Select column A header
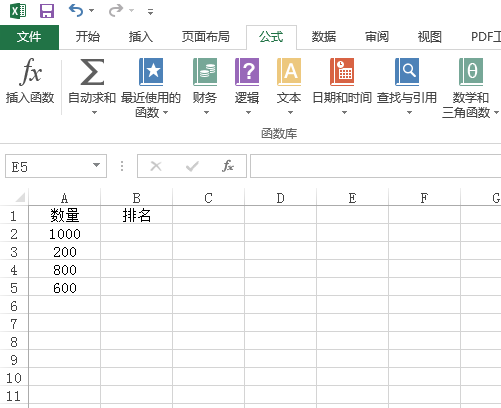Image resolution: width=501 pixels, height=408 pixels. pyautogui.click(x=65, y=198)
